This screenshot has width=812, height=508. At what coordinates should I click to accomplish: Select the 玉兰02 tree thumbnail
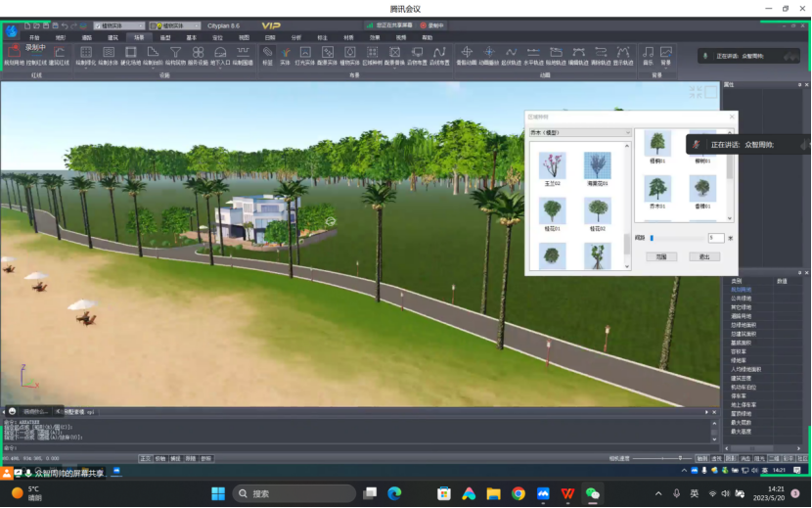[x=553, y=166]
